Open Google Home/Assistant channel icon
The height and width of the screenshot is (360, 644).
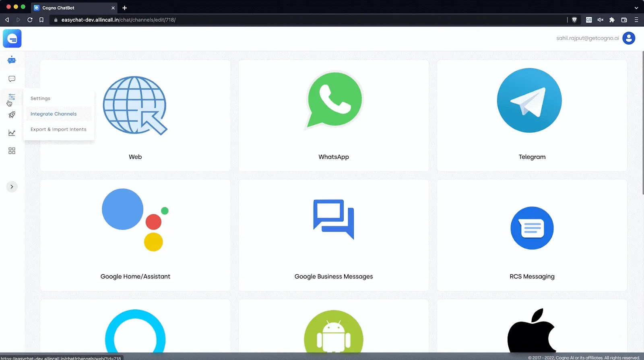point(135,220)
